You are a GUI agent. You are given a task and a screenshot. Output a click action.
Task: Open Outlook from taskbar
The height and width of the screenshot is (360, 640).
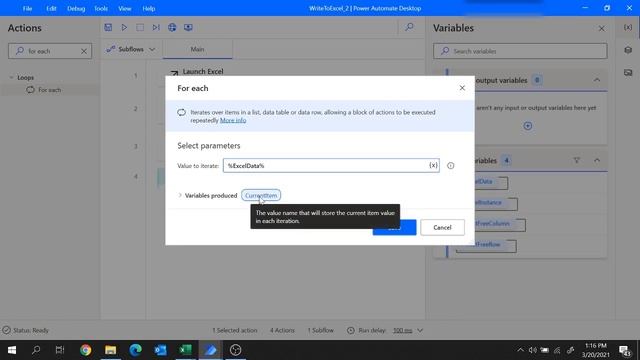160,350
